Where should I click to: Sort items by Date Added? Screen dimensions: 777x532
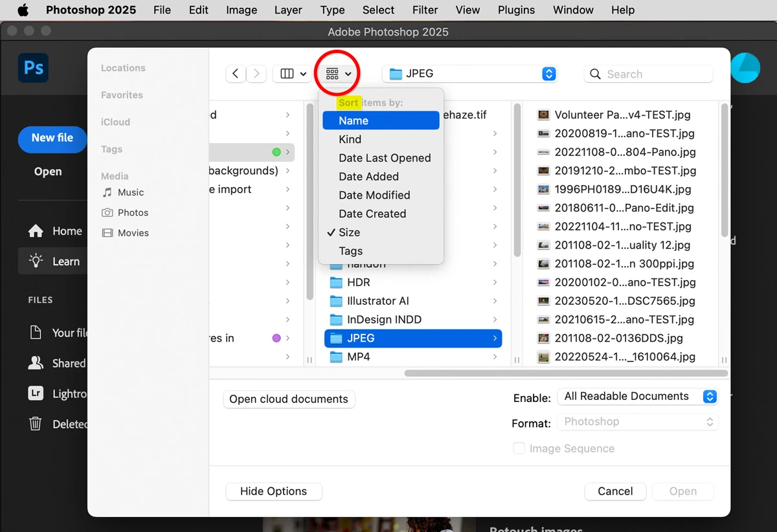[x=381, y=177]
